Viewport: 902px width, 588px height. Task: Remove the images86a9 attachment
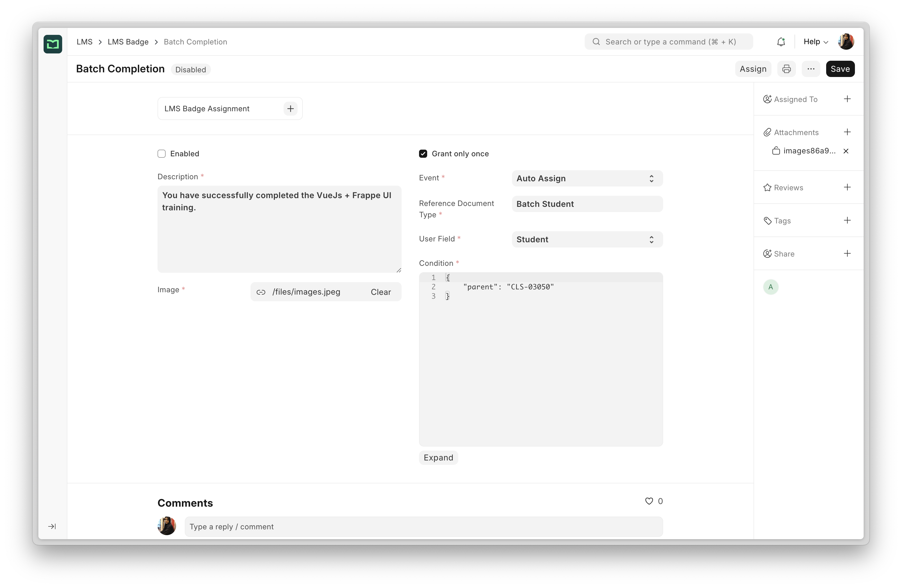(846, 151)
